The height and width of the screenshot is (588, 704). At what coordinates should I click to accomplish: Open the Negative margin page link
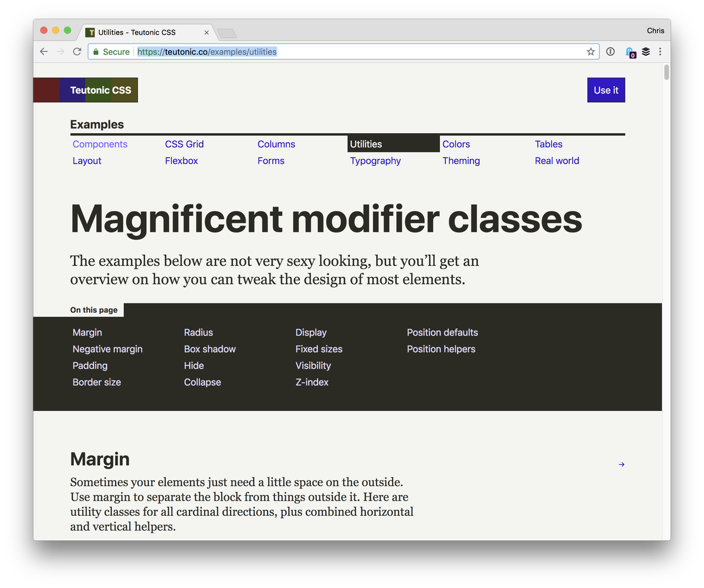click(x=107, y=349)
